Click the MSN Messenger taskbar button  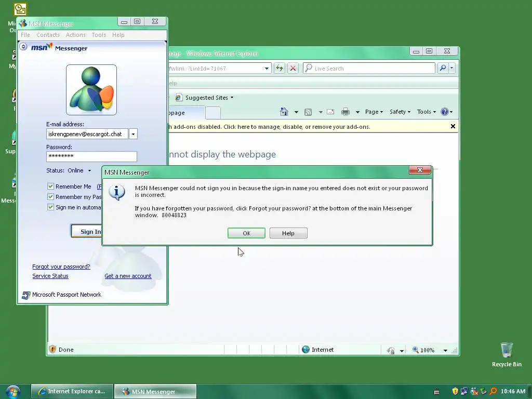(155, 391)
